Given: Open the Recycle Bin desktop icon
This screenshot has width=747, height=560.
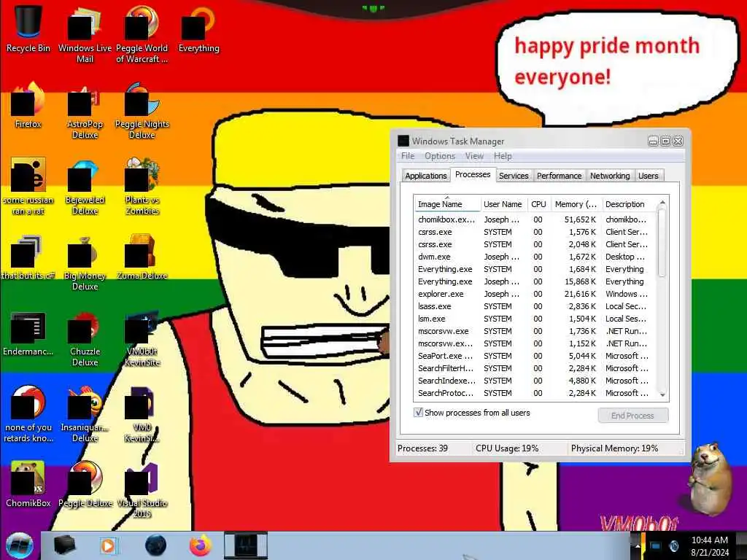Looking at the screenshot, I should (x=28, y=28).
